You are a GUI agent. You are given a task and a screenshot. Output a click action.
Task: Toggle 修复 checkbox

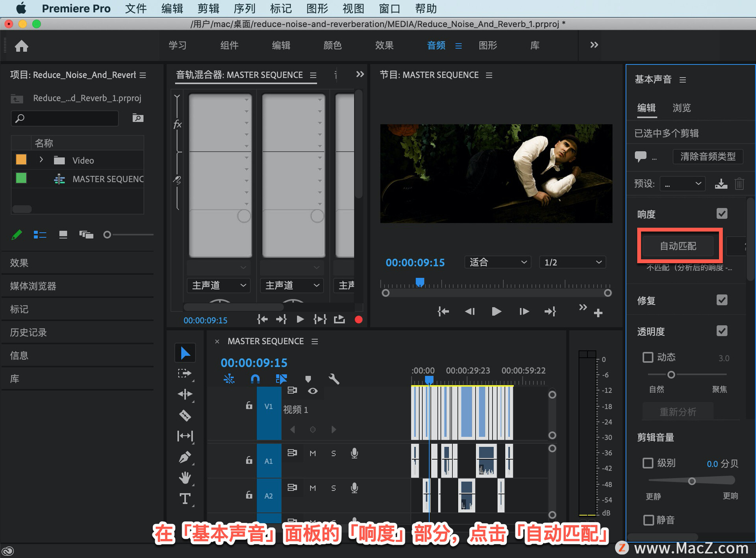tap(722, 300)
